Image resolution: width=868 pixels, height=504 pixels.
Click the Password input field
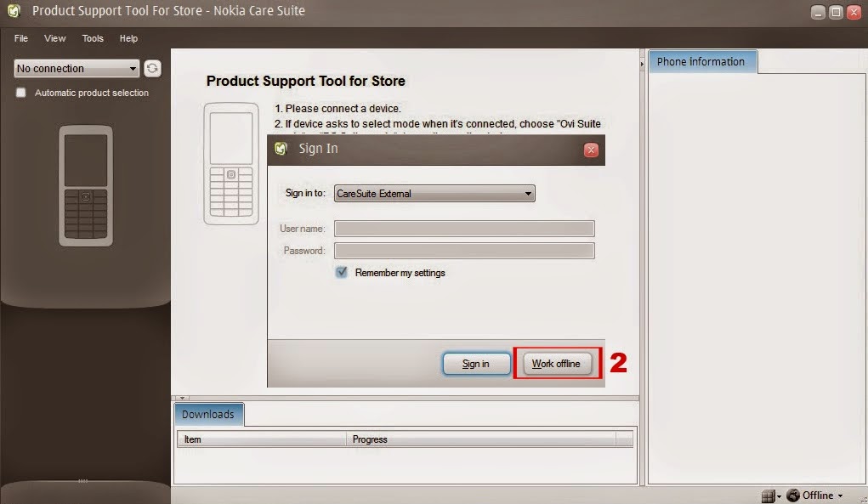coord(464,251)
